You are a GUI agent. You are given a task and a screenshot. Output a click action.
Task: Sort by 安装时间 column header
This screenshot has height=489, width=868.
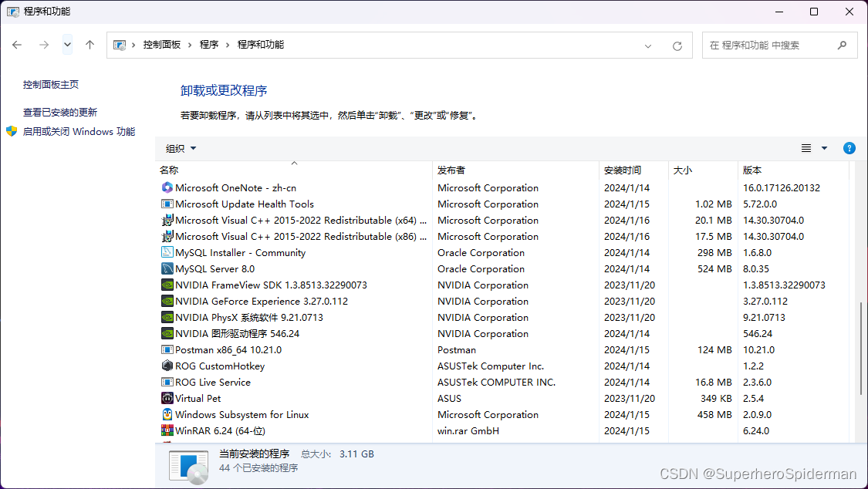point(622,170)
